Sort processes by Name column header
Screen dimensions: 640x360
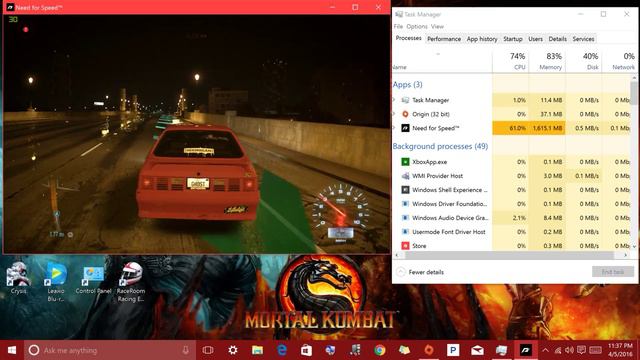tap(442, 61)
